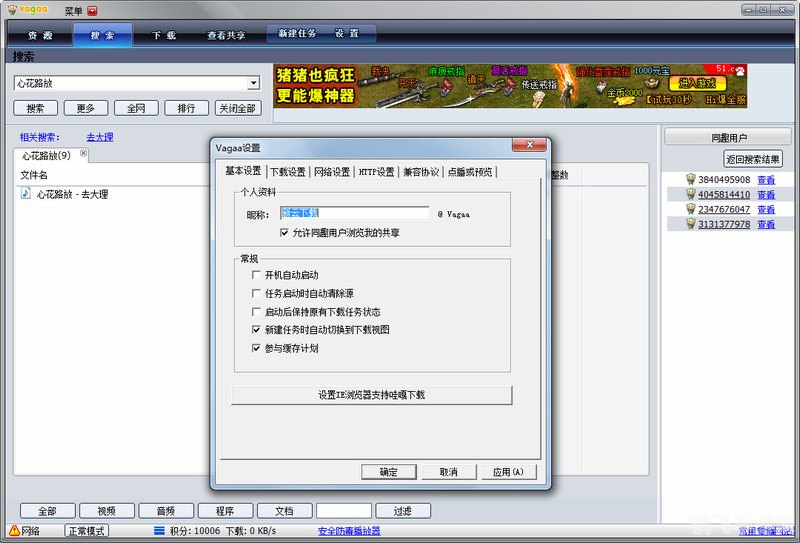Click 设置IE浏览器支持哇嘎下载 button
800x543 pixels.
pos(371,395)
